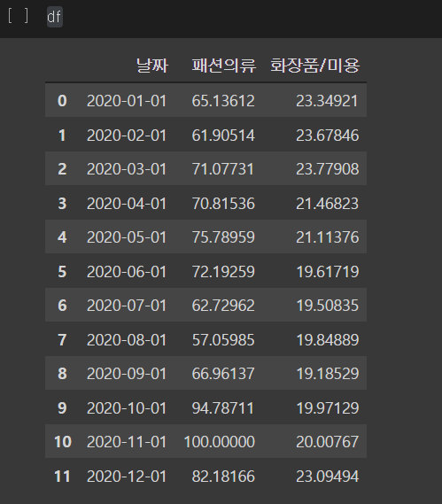Select the date cell 2020-11-01

(127, 442)
